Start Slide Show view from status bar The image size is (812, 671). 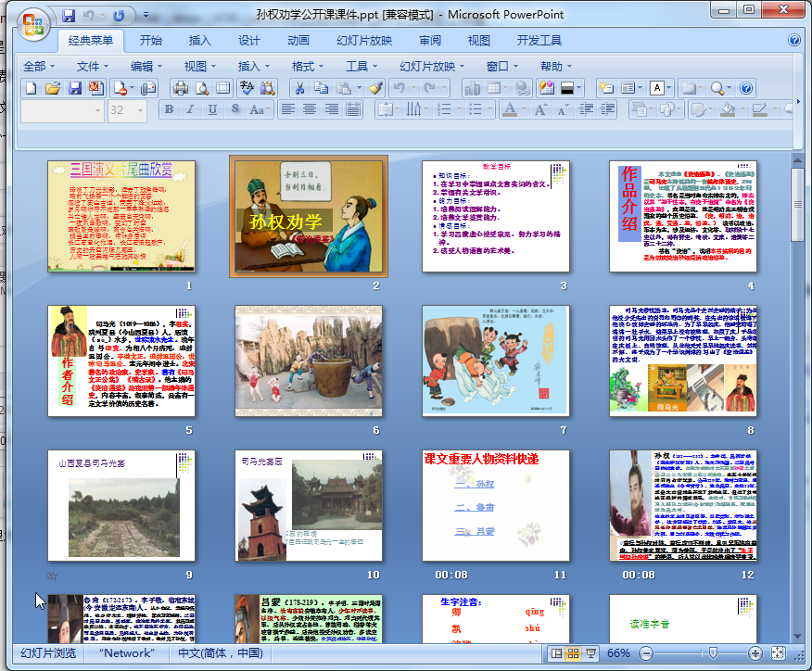[x=590, y=653]
